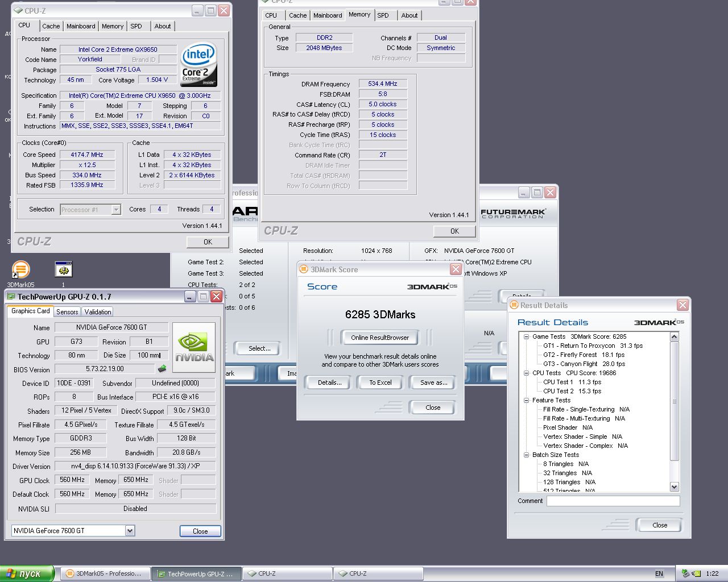This screenshot has height=582, width=728.
Task: Click the GPU name field NVIDIA GeForce 7600 GT
Action: tap(111, 327)
